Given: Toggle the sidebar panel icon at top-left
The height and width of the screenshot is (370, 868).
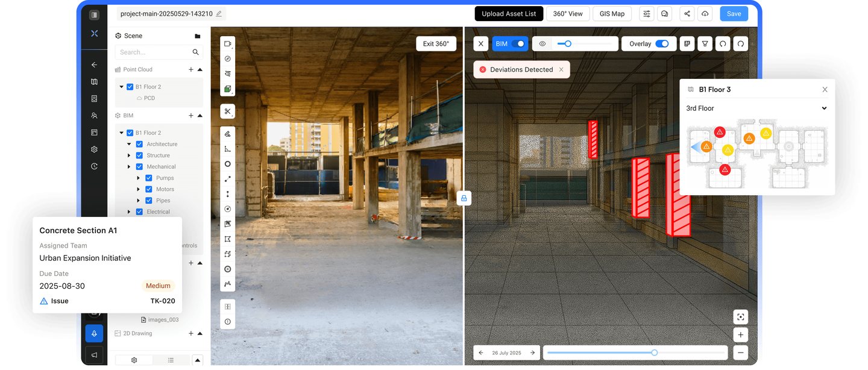Looking at the screenshot, I should point(94,15).
